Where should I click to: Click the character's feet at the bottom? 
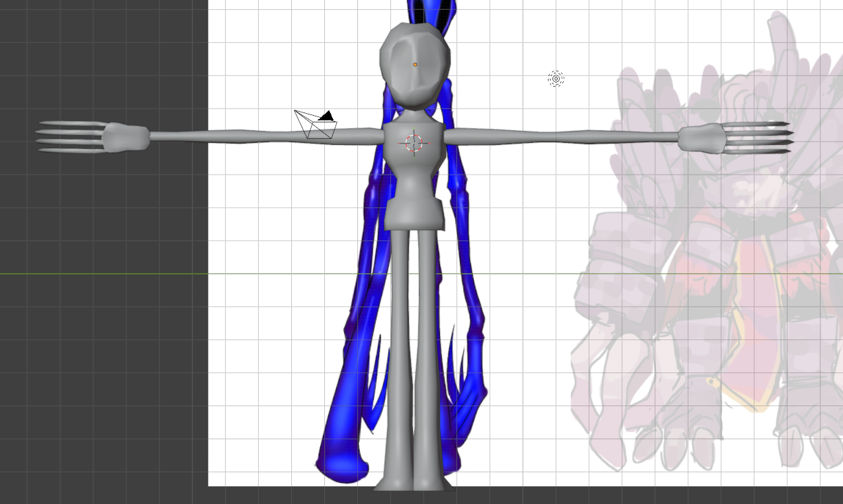pyautogui.click(x=414, y=484)
